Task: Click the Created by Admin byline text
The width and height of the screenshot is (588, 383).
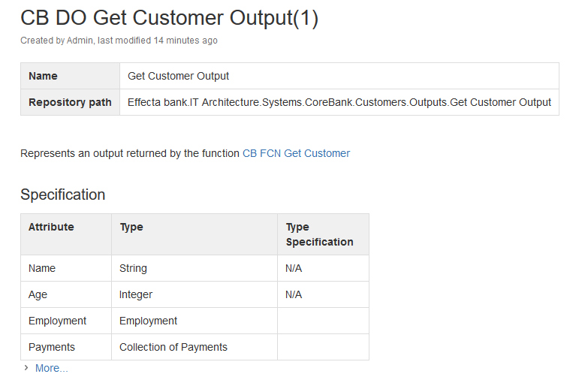Action: 119,41
